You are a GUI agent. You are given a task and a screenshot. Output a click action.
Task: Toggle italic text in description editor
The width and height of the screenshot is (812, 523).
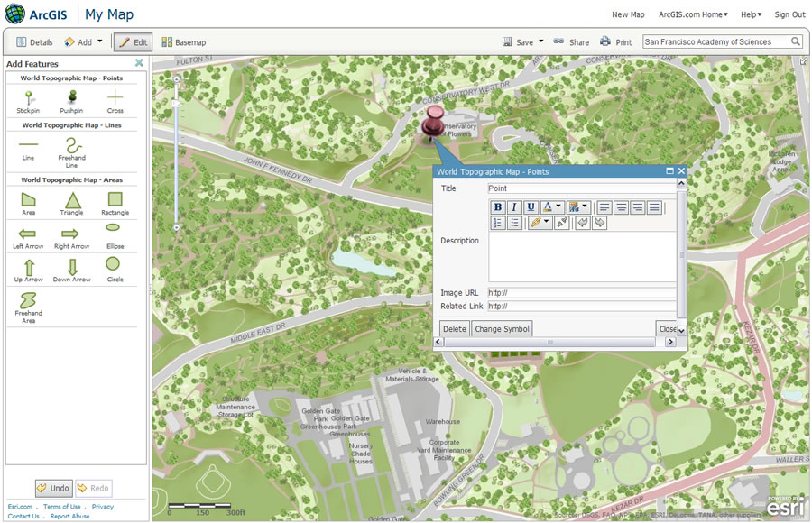[x=513, y=207]
